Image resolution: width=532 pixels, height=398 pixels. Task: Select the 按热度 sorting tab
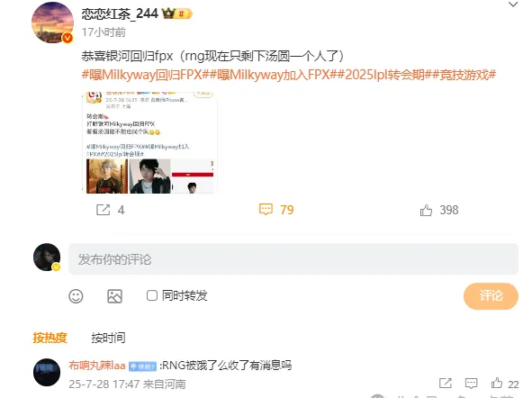click(50, 338)
